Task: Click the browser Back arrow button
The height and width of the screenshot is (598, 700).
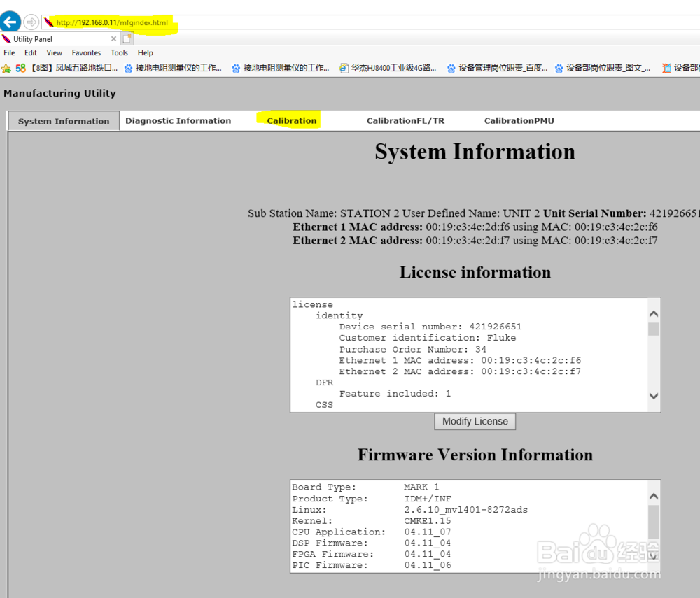Action: 10,22
